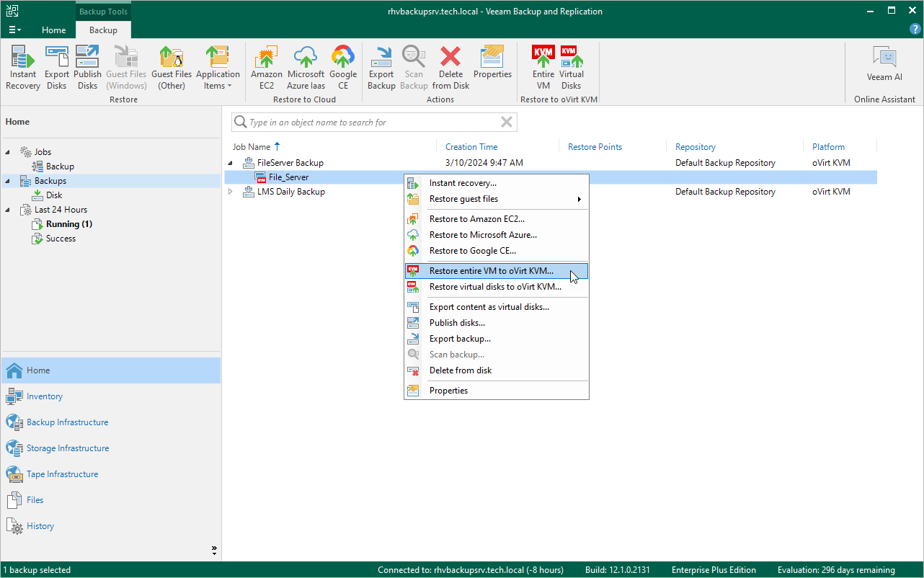
Task: Select Last 24 Hours tree node
Action: click(x=61, y=210)
